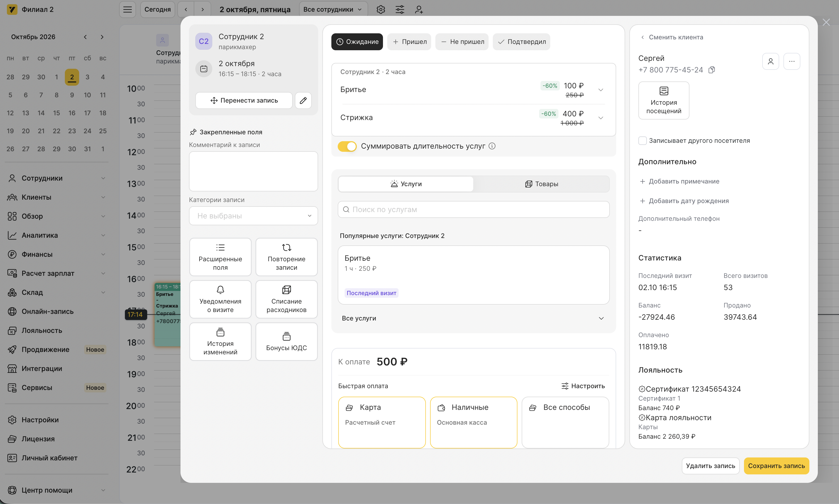This screenshot has width=839, height=504.
Task: Switch to the Товары tab
Action: [541, 184]
